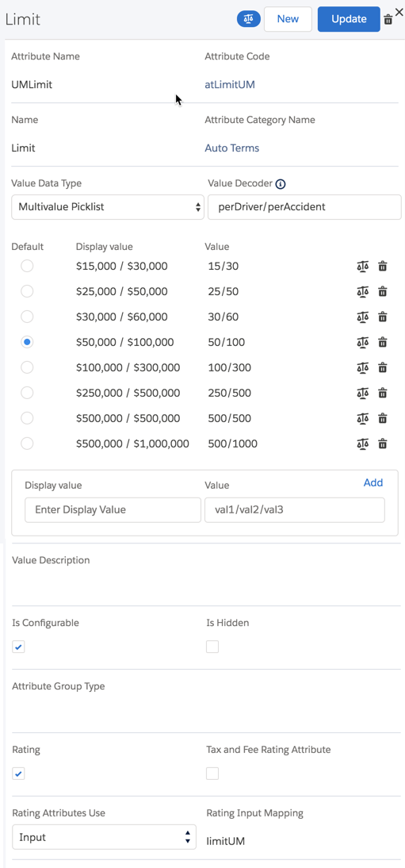Uncheck the Rating checkbox
Viewport: 405px width, 868px height.
click(18, 774)
